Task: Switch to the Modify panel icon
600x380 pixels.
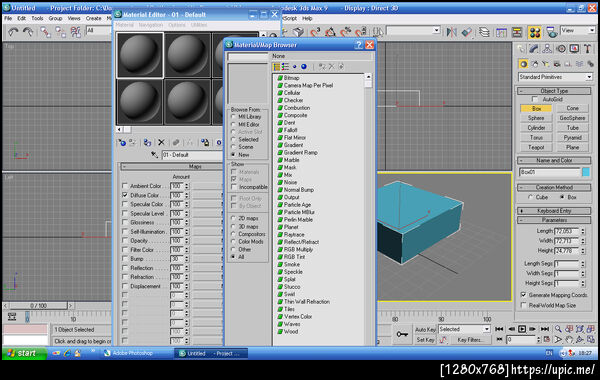Action: pyautogui.click(x=534, y=49)
